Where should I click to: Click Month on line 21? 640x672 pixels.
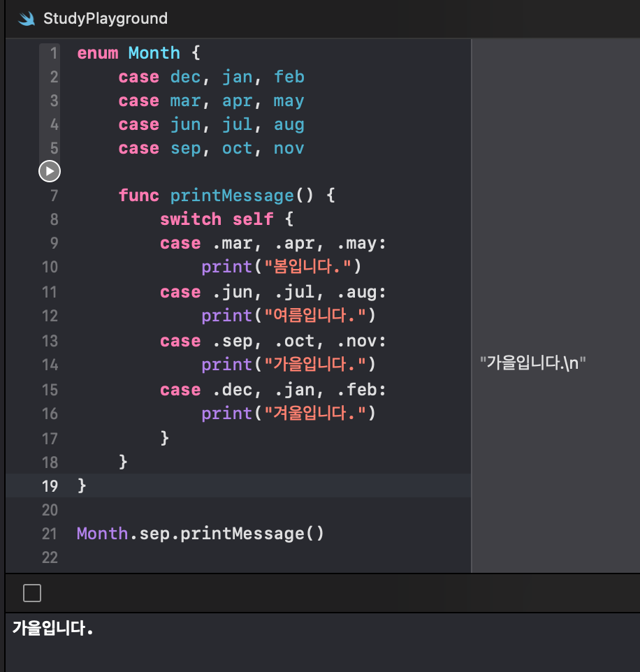103,534
